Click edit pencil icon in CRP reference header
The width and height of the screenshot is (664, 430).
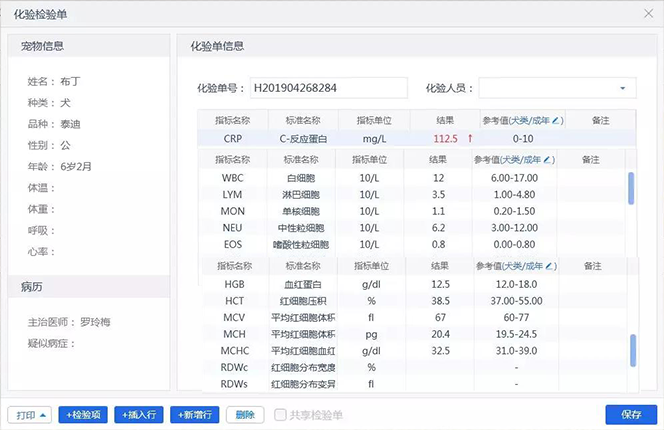[x=556, y=121]
